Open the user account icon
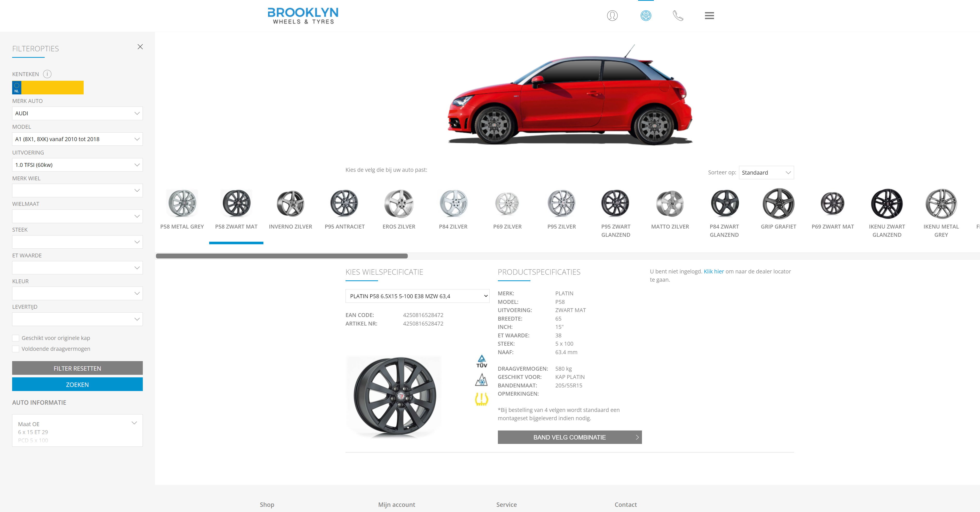Screen dimensions: 980x512 (612, 15)
